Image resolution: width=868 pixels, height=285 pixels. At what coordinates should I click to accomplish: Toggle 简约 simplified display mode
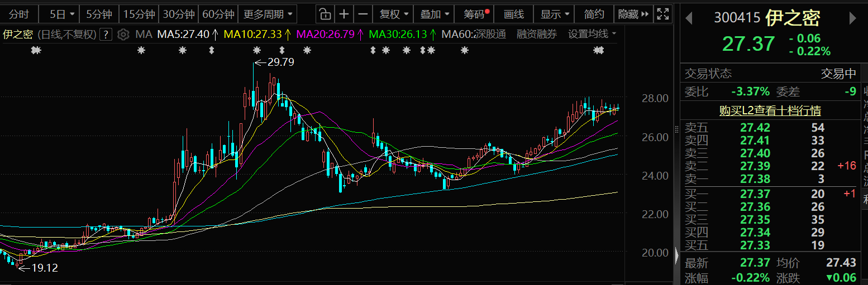[x=594, y=14]
